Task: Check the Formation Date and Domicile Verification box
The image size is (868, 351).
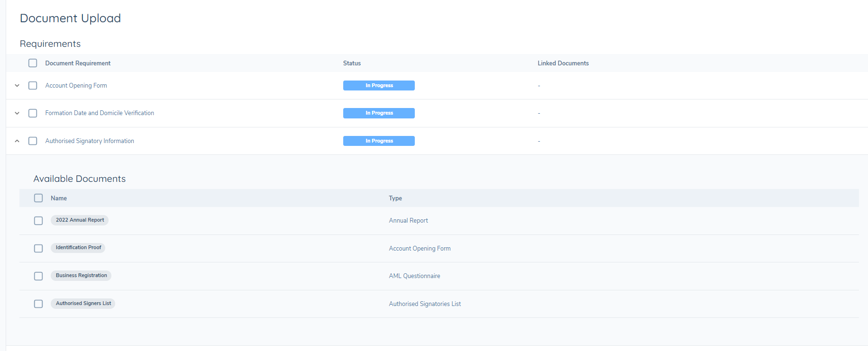Action: [x=33, y=113]
